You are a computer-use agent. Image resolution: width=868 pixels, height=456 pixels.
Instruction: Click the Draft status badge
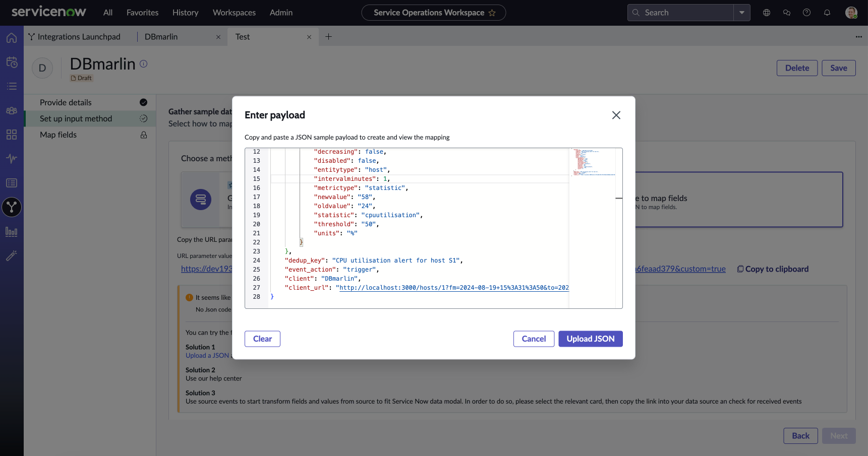[x=81, y=78]
